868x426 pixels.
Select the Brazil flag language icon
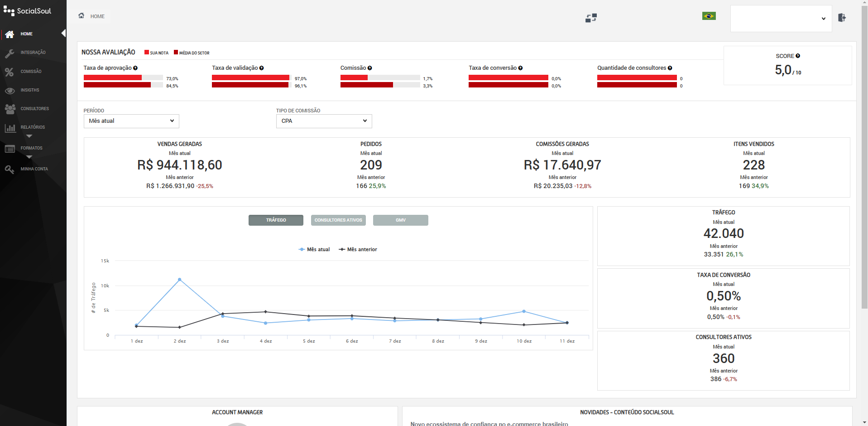pos(709,16)
